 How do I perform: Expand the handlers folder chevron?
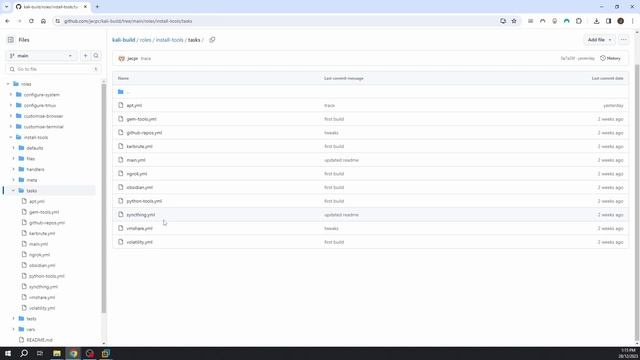pyautogui.click(x=13, y=169)
